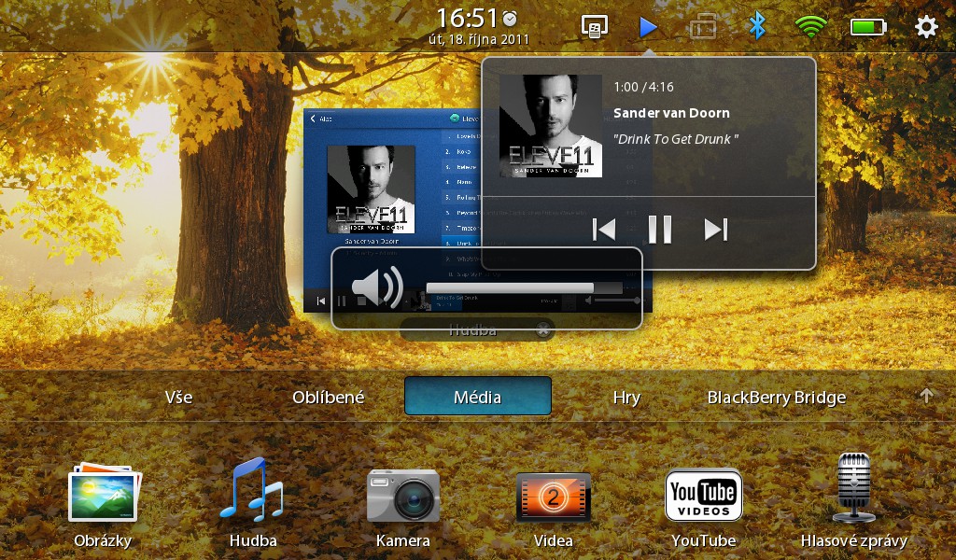Tap previous track button in music app bar
Screen dimensions: 956x560
(321, 301)
